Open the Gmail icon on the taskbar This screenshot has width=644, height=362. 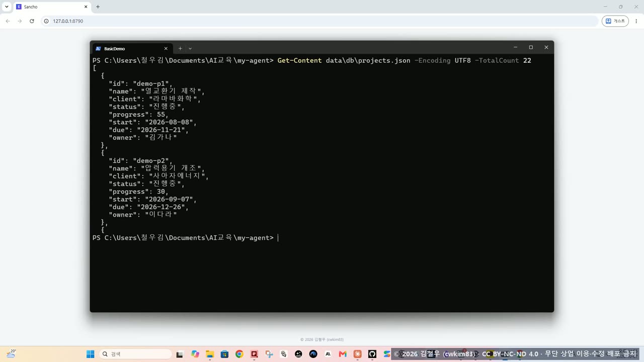pyautogui.click(x=343, y=354)
